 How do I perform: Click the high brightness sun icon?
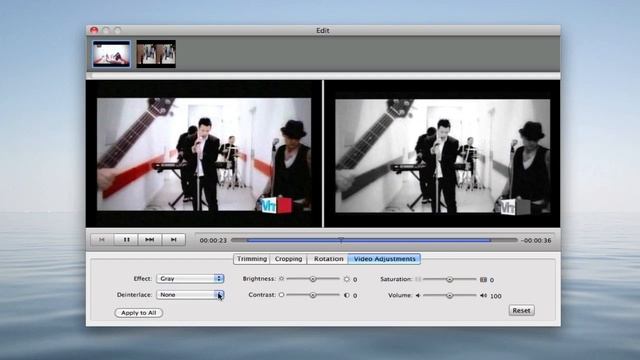tap(347, 279)
